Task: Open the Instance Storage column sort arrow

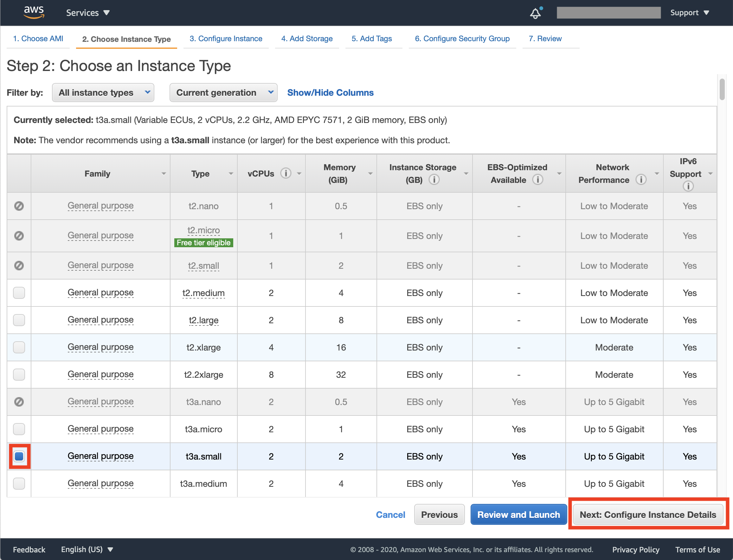Action: (x=466, y=174)
